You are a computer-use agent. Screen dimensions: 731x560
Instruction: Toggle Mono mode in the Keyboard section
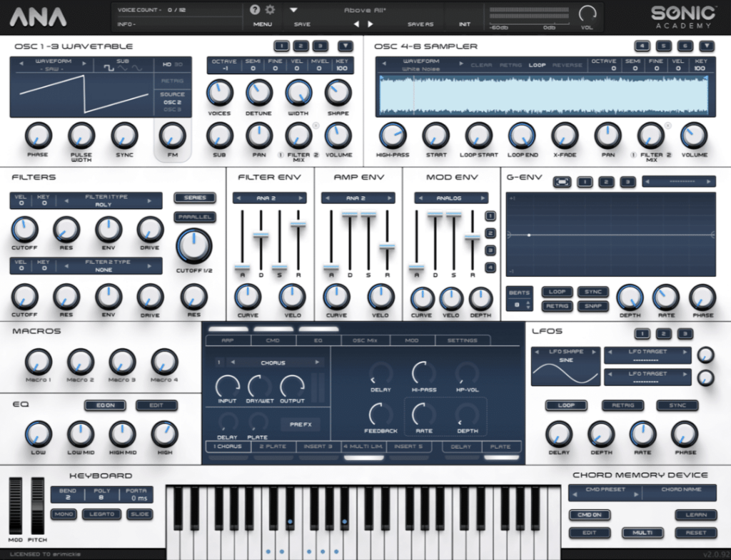64,514
